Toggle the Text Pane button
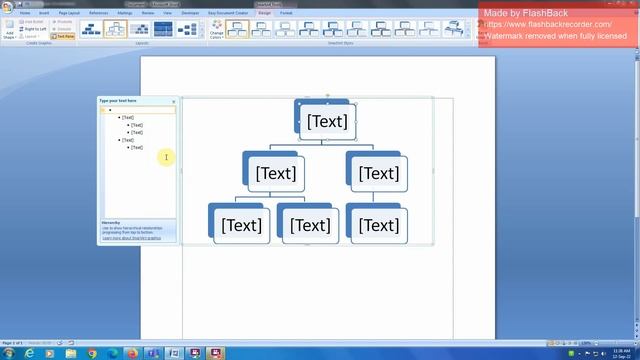The image size is (640, 360). 63,36
